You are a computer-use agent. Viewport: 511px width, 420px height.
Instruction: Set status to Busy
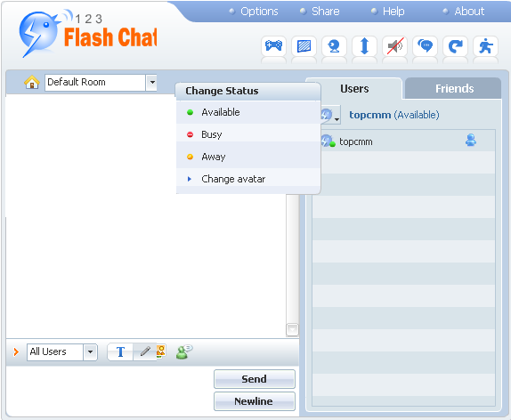pos(248,134)
